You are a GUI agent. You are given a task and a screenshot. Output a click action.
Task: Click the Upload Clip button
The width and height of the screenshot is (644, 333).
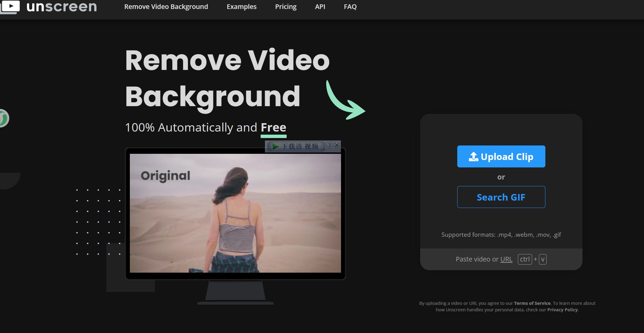tap(501, 157)
